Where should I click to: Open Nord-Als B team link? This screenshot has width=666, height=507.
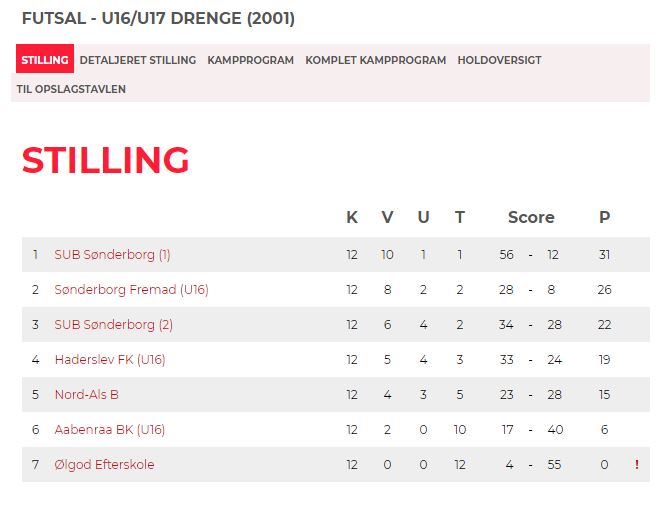coord(87,394)
